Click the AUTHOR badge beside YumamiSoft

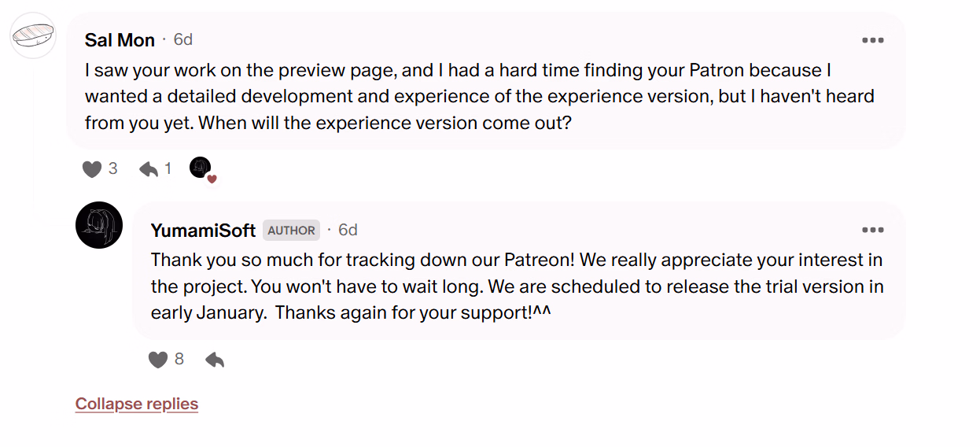(291, 231)
